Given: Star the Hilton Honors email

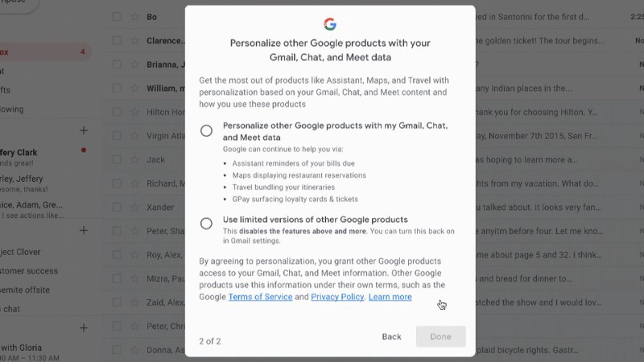Looking at the screenshot, I should point(134,112).
